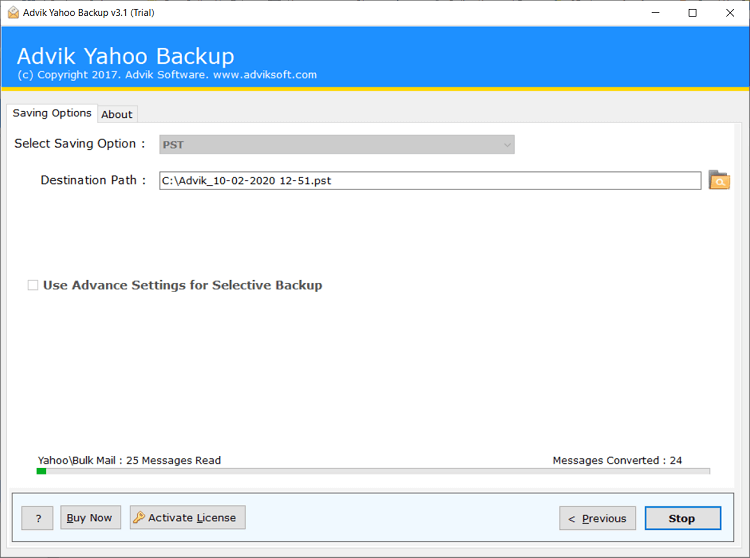Click the www.adviksoft.com text in header

pos(265,75)
